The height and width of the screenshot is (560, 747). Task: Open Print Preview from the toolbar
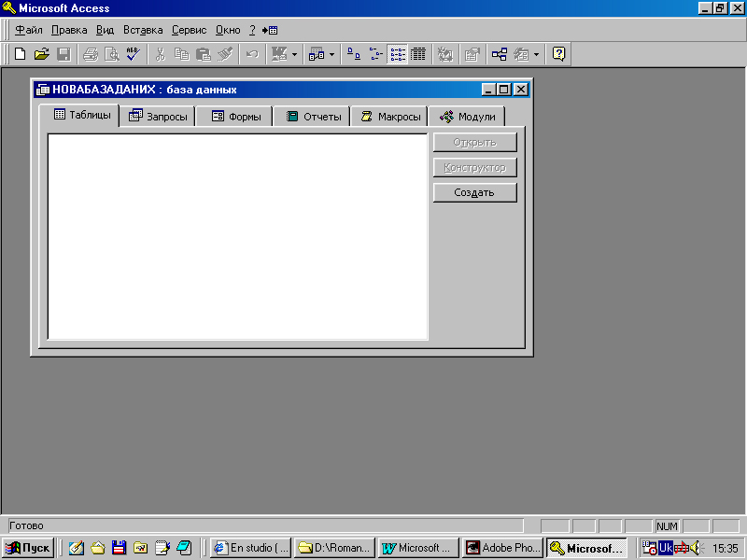(112, 54)
